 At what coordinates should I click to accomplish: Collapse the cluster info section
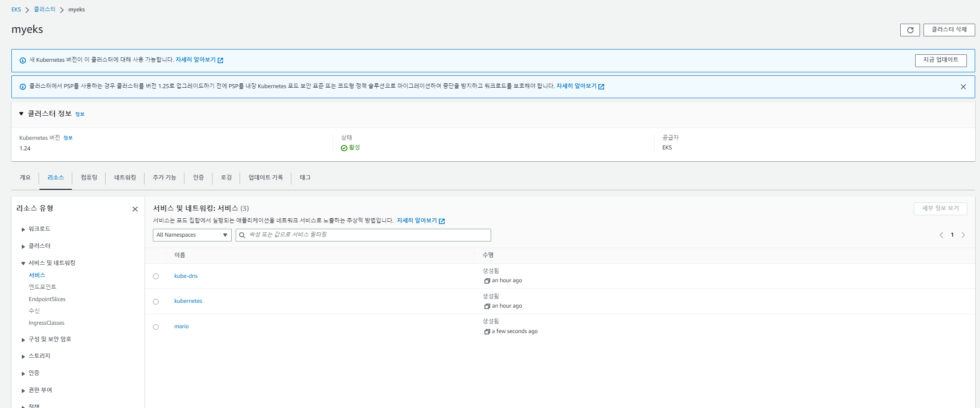pos(21,114)
